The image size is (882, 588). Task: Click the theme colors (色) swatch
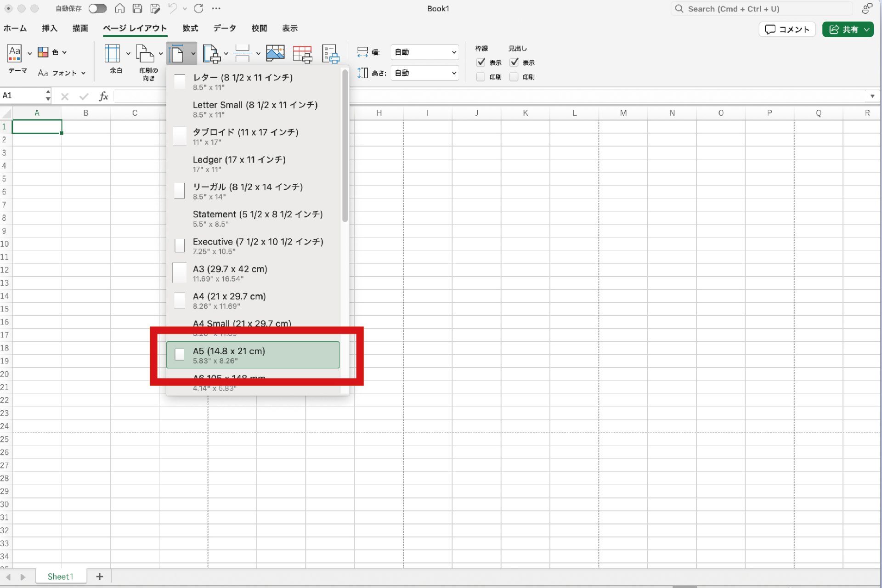43,52
